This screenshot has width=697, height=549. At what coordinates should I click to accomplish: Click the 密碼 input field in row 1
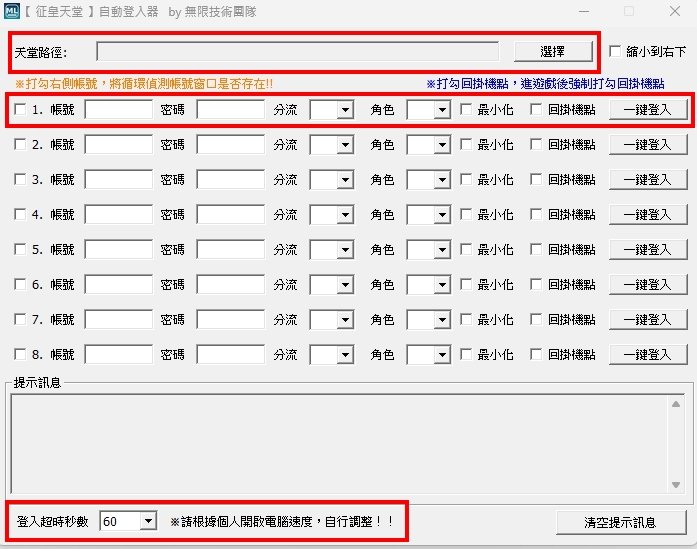231,110
